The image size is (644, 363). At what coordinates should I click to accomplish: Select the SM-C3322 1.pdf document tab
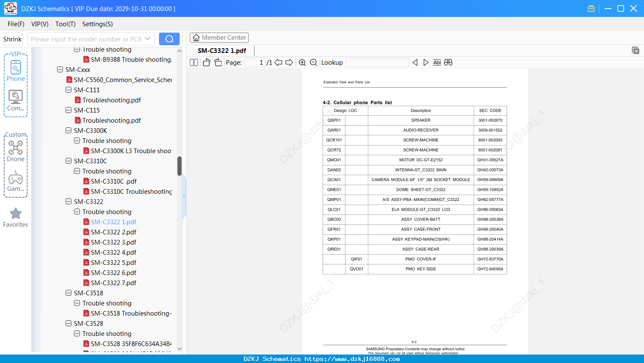click(x=222, y=51)
